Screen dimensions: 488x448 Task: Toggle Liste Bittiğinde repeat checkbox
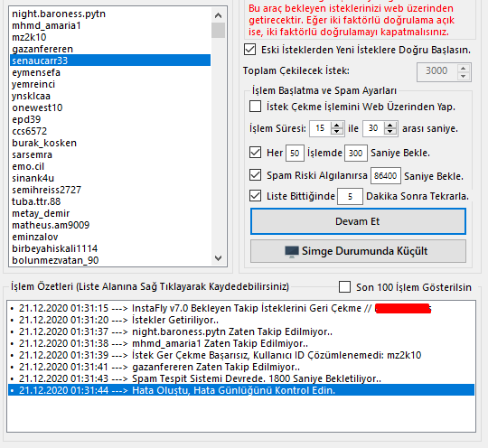click(256, 196)
